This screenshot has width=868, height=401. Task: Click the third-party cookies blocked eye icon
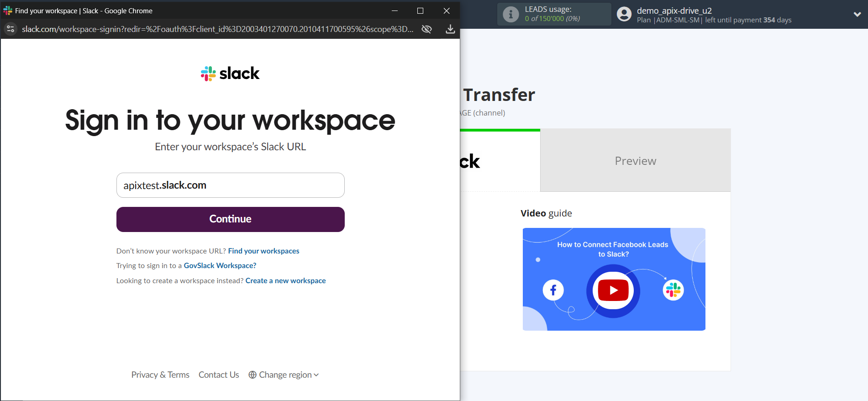pos(426,29)
